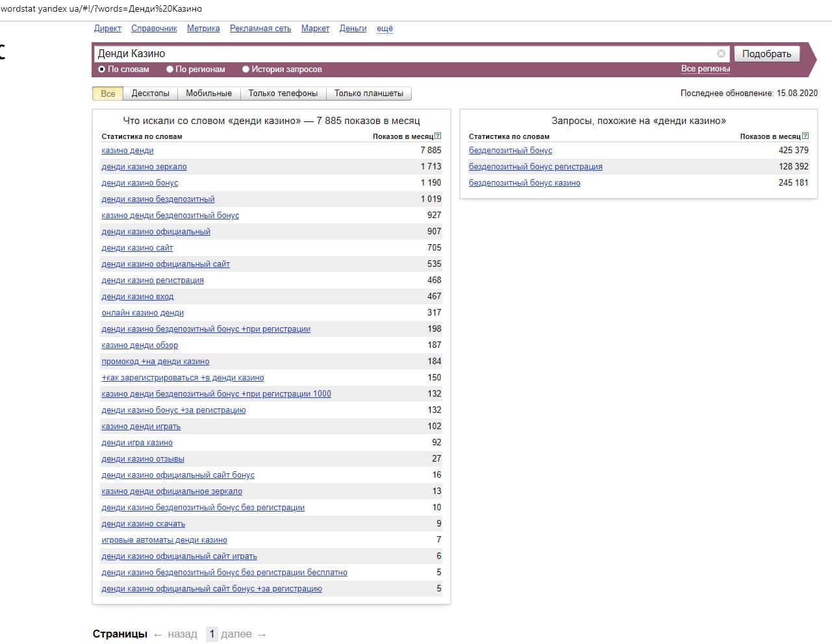
Task: Click help icon in similar queries panel header
Action: coord(805,136)
